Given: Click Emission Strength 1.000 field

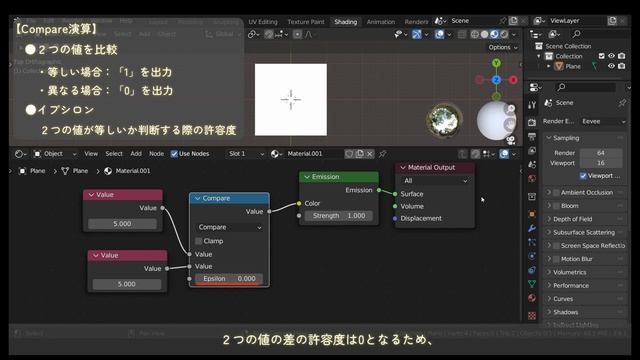Looking at the screenshot, I should pos(339,216).
